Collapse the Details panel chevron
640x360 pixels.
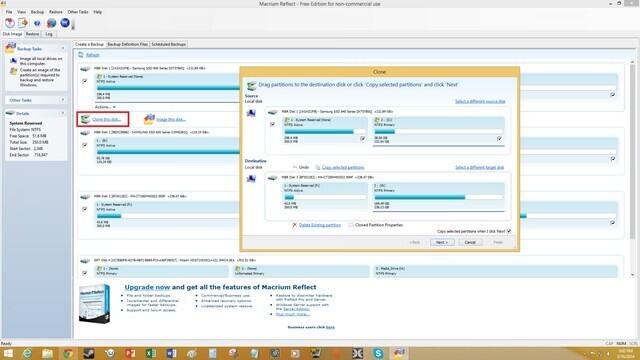(x=63, y=113)
